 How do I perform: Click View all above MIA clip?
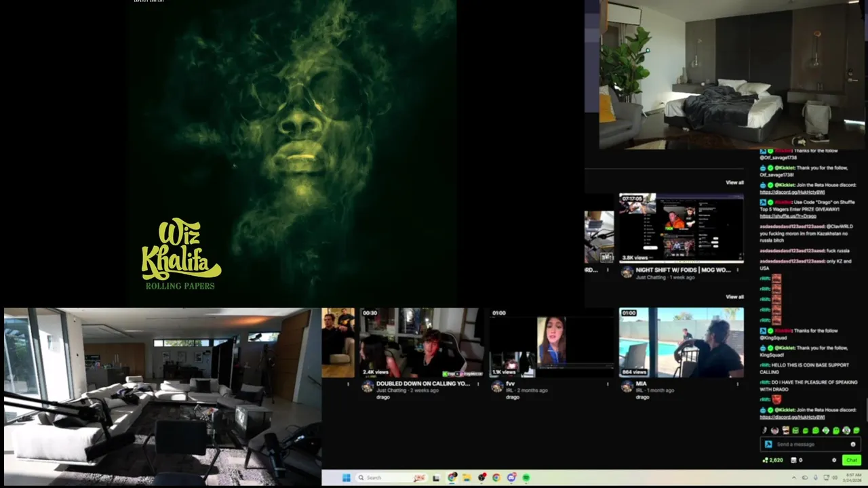(x=734, y=297)
